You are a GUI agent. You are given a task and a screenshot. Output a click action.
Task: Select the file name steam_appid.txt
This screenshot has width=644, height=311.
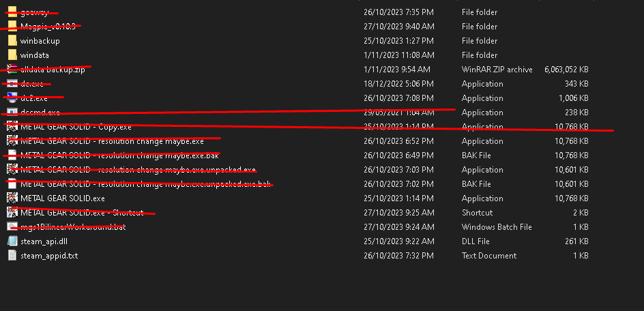(49, 256)
